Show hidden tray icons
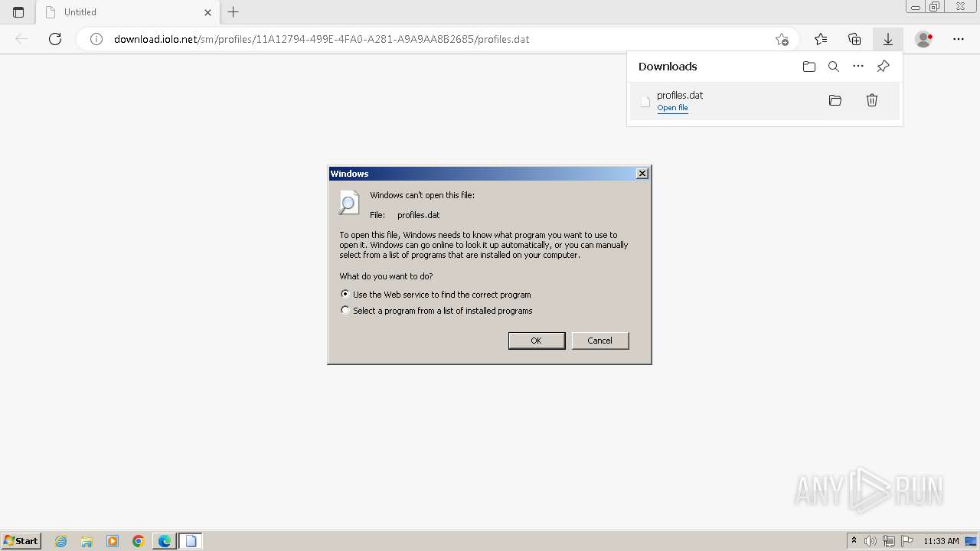980x551 pixels. pos(854,541)
